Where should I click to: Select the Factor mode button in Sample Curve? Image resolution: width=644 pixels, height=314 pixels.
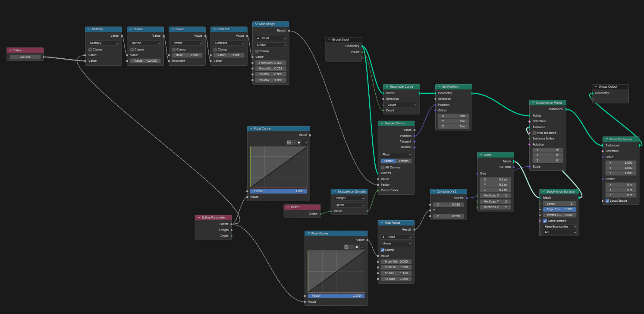(x=388, y=161)
